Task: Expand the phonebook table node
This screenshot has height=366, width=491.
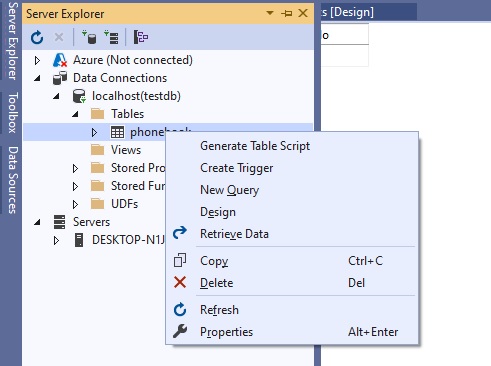Action: click(x=94, y=132)
